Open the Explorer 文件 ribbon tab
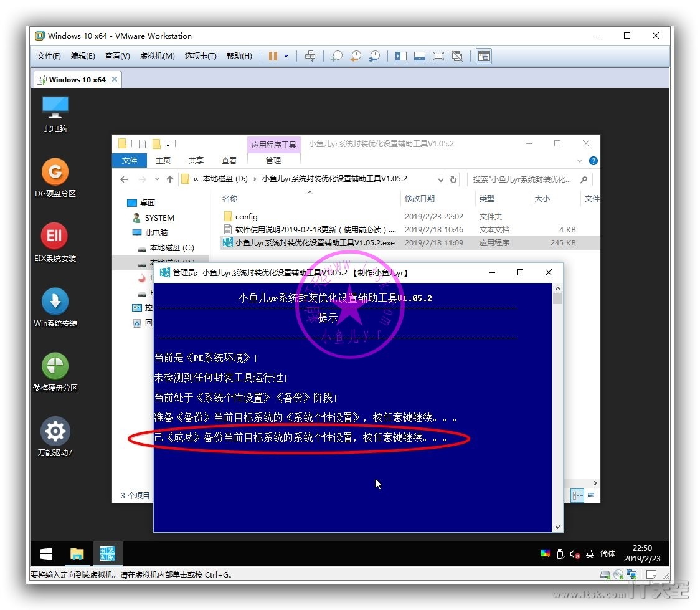 coord(130,160)
